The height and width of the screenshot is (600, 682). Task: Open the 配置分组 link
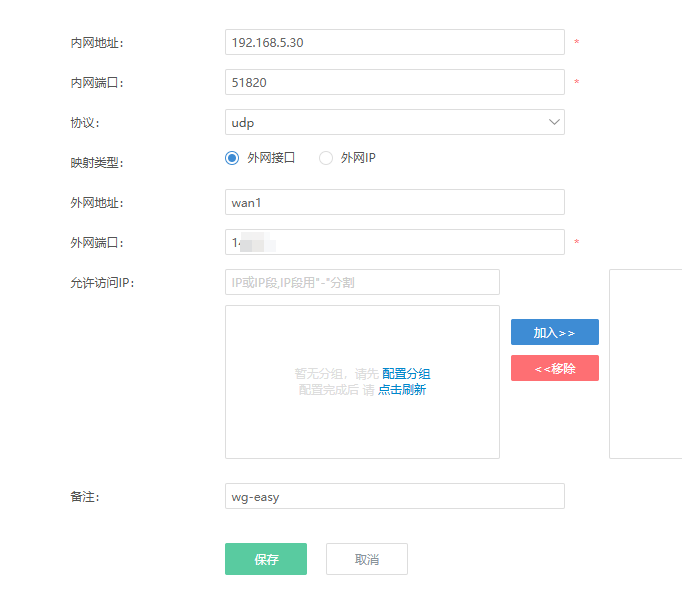[406, 373]
